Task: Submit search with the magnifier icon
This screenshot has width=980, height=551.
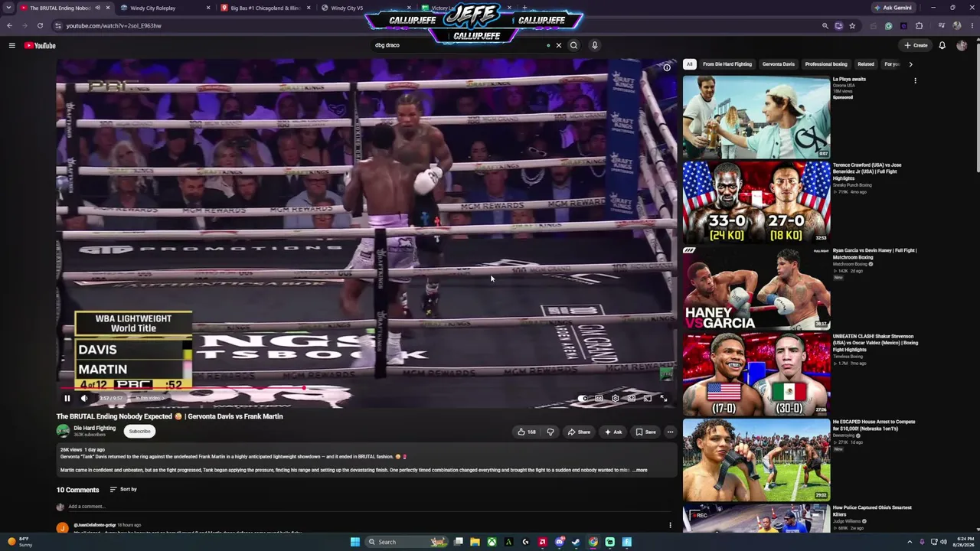Action: 573,45
